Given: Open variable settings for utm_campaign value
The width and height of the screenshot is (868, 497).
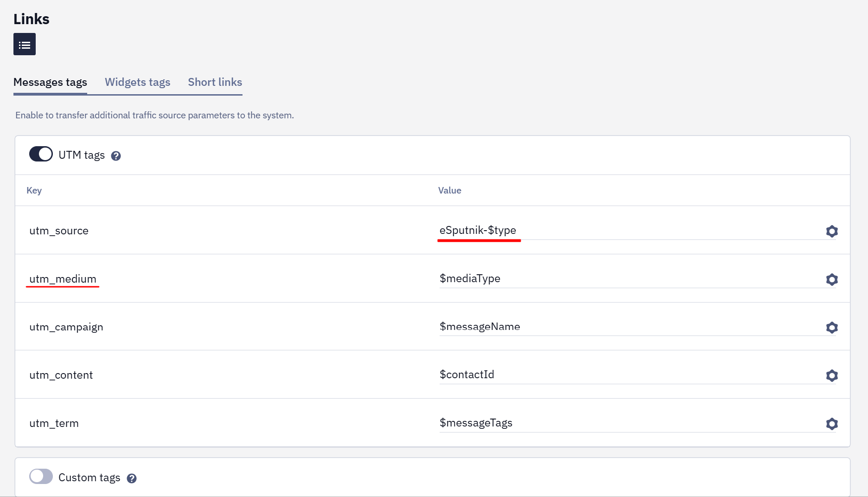Looking at the screenshot, I should point(832,328).
